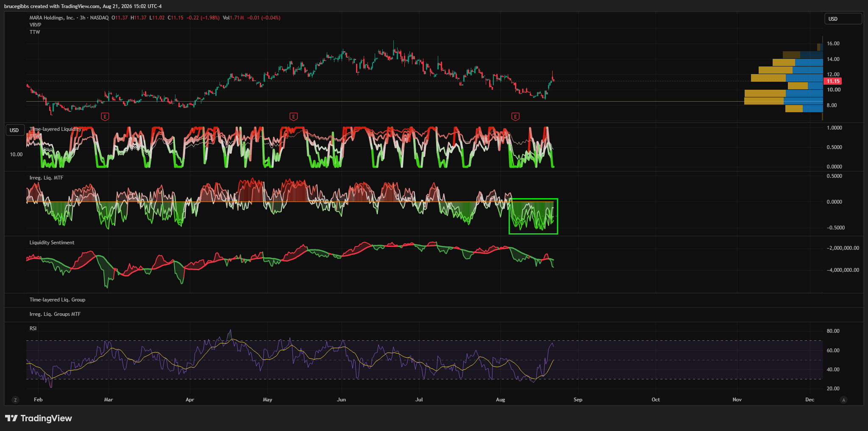Click the Mar label on time axis
868x431 pixels.
point(108,400)
